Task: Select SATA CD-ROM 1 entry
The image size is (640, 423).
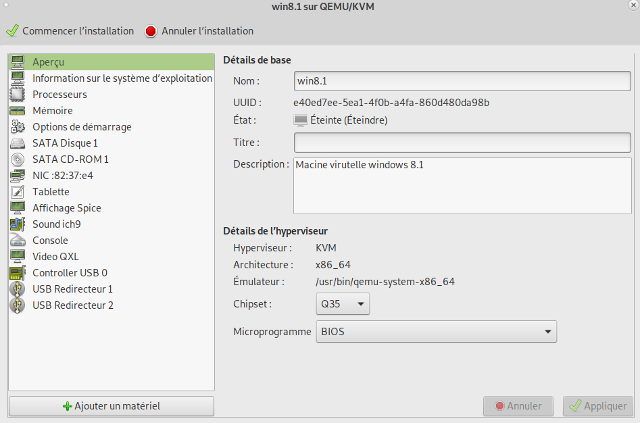Action: [x=111, y=159]
